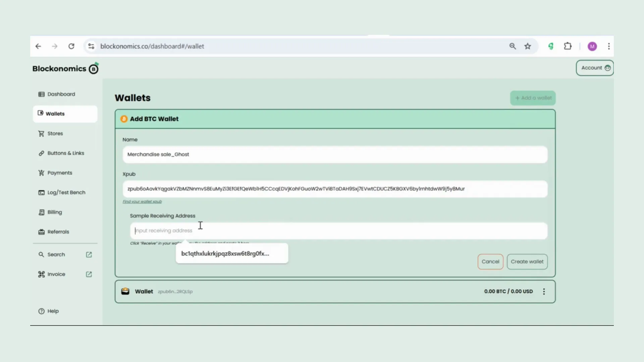The height and width of the screenshot is (362, 644).
Task: Open the Find your wallet xpub link
Action: 142,201
